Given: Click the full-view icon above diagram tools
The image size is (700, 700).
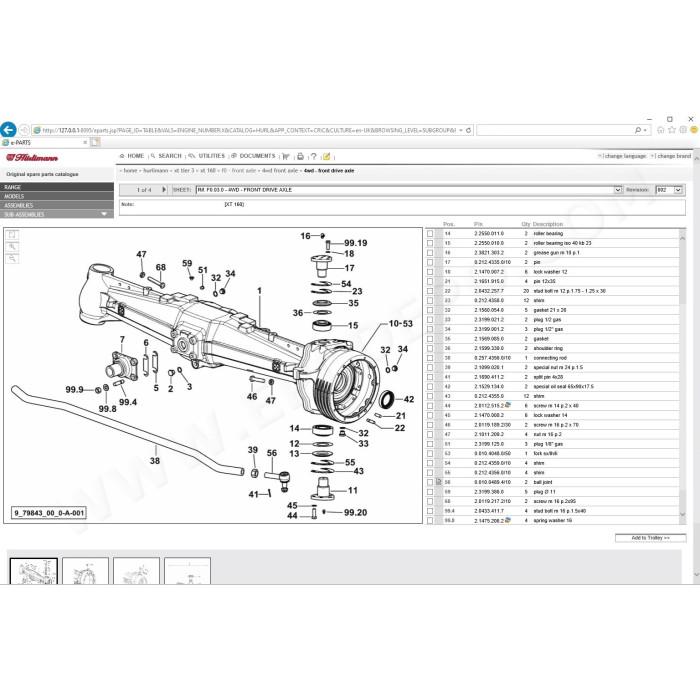Looking at the screenshot, I should pyautogui.click(x=12, y=235).
